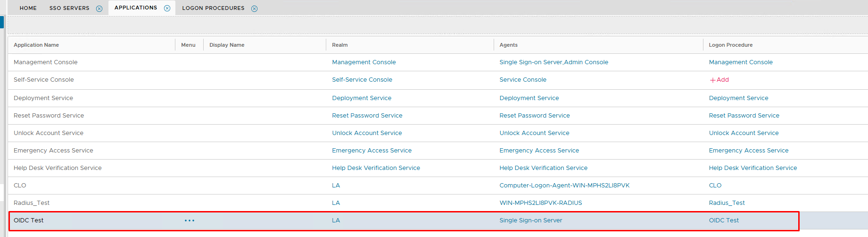
Task: Open Self-Service Console realm link
Action: tap(362, 80)
